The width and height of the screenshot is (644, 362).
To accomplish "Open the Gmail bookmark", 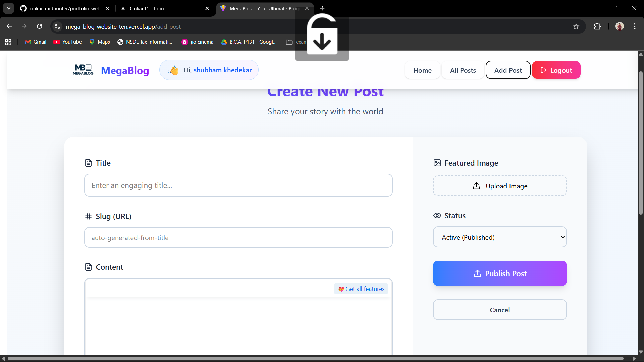I will [36, 42].
